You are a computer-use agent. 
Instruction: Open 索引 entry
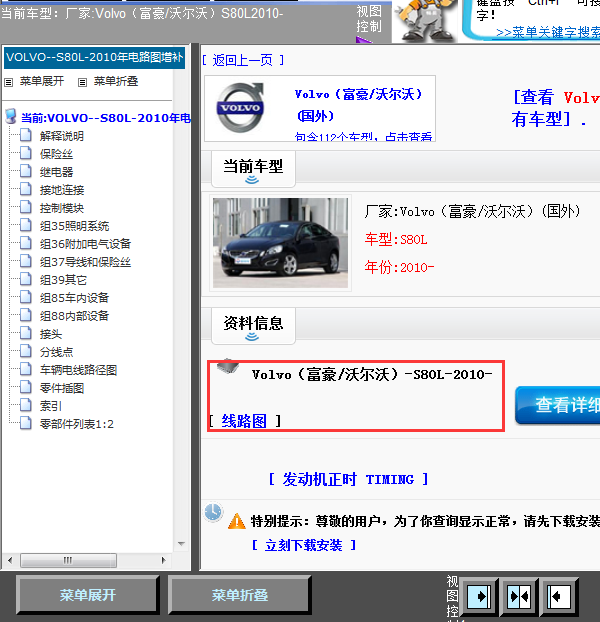51,406
